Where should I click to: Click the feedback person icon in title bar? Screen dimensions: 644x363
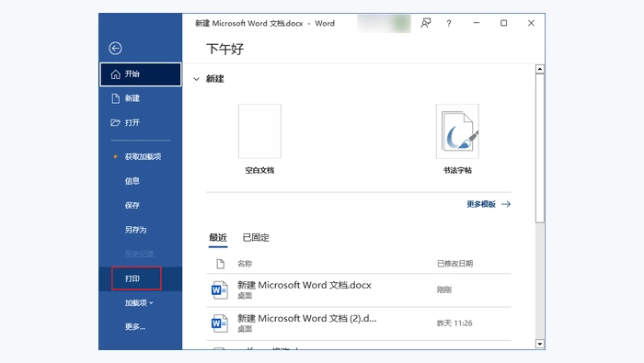(x=426, y=23)
